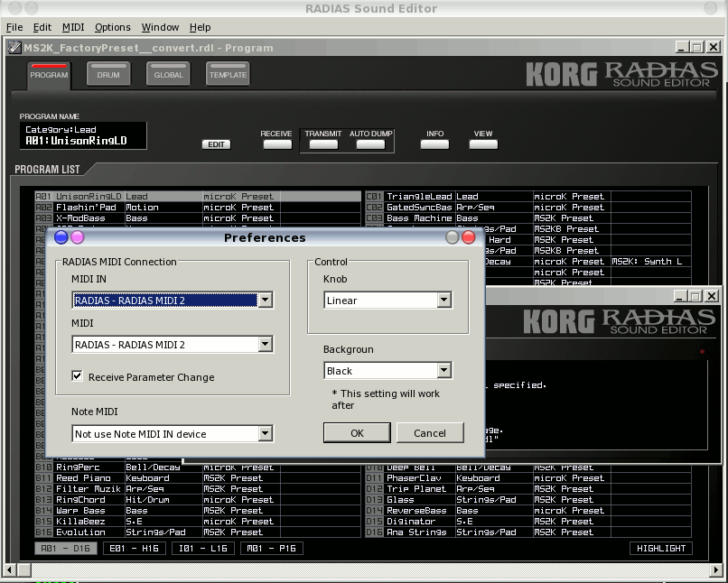
Task: Select program B12 Filter Muzik in the list
Action: click(x=198, y=489)
